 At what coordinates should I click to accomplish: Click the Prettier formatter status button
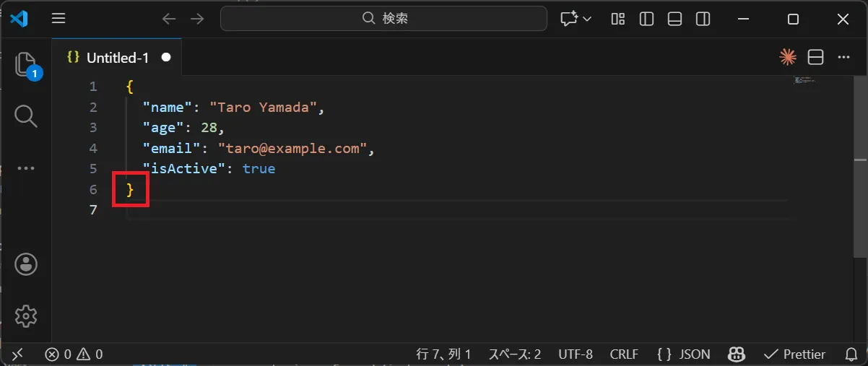point(795,354)
